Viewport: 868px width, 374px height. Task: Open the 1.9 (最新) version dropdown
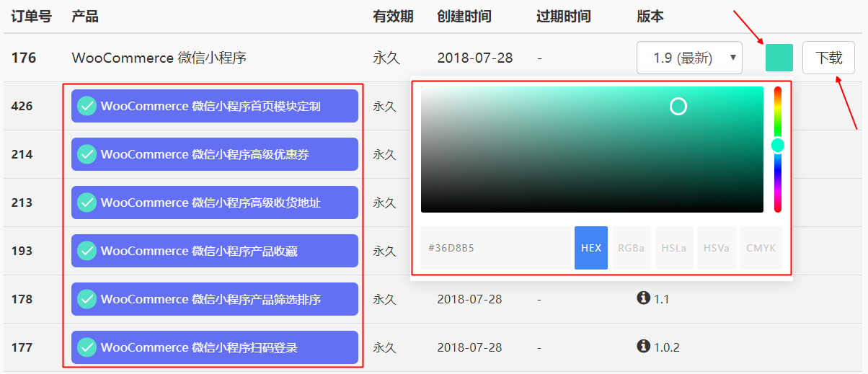pyautogui.click(x=689, y=58)
